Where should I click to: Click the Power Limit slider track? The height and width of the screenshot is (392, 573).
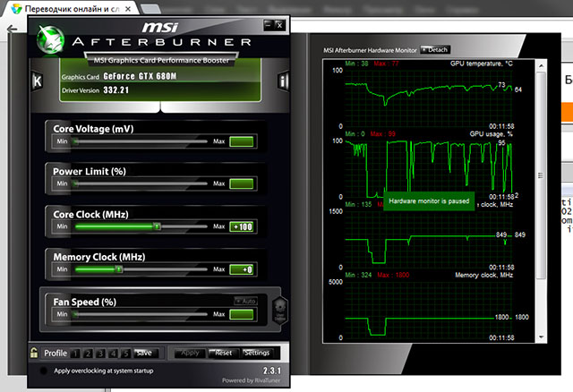pos(141,183)
